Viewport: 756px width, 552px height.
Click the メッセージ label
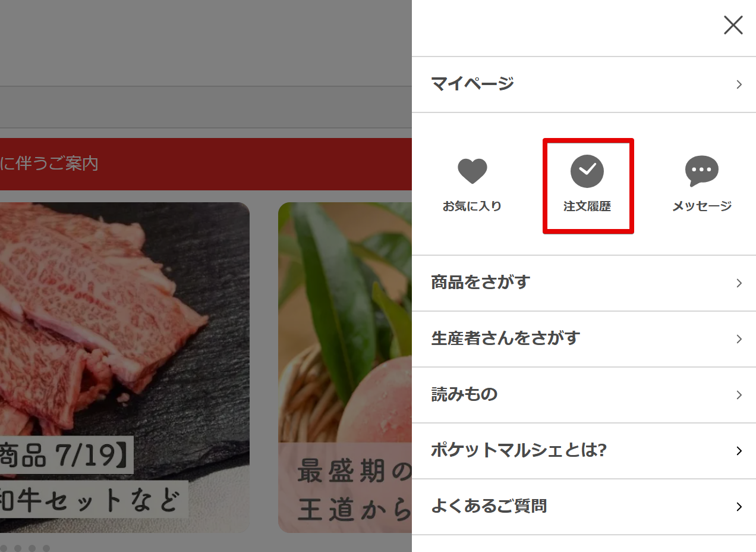tap(702, 206)
